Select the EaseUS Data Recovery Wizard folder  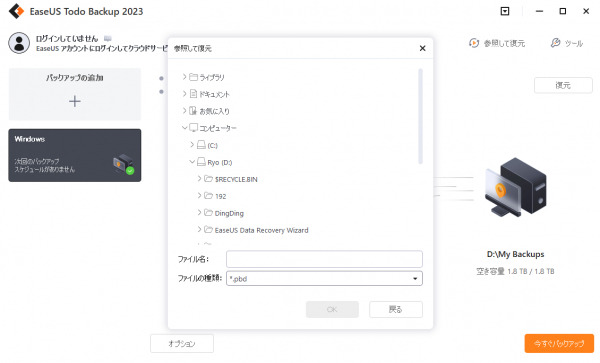coord(256,230)
